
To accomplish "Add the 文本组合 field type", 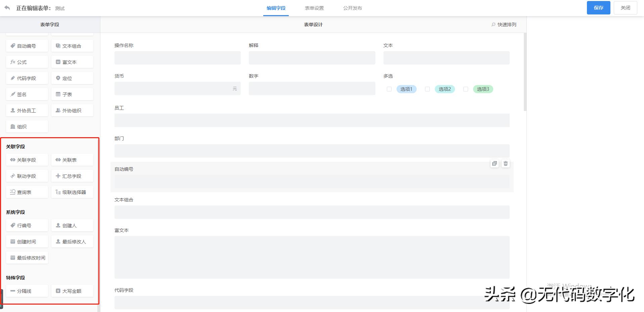I will (72, 46).
